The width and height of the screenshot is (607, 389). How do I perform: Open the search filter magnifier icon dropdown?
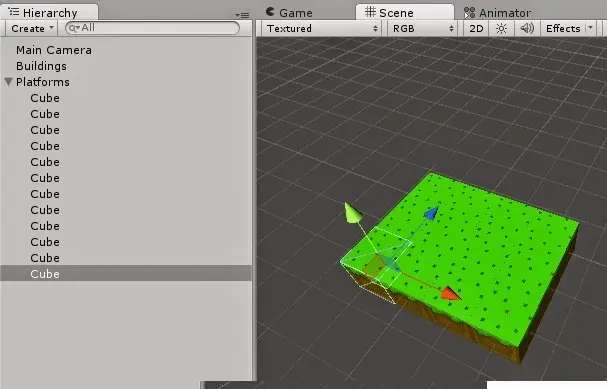(73, 28)
